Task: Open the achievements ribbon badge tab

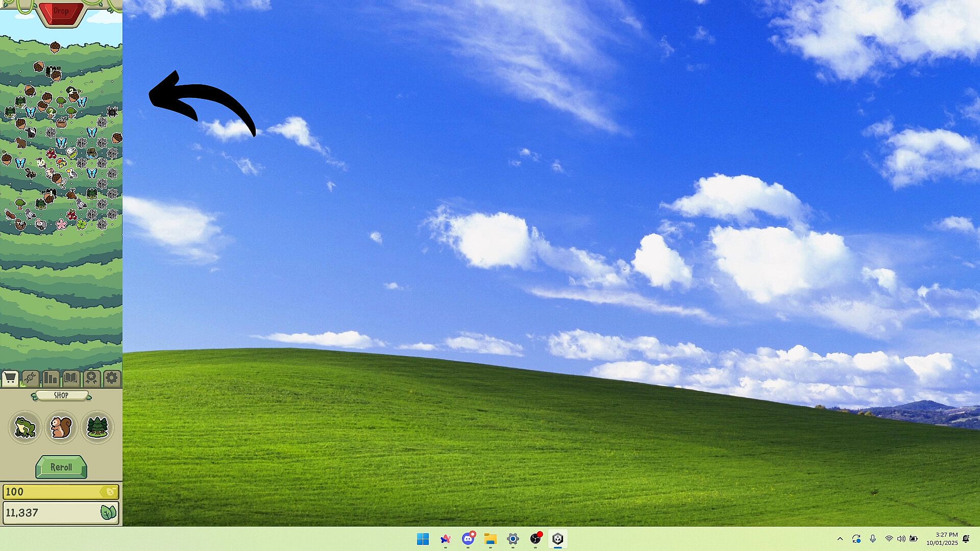Action: point(91,379)
